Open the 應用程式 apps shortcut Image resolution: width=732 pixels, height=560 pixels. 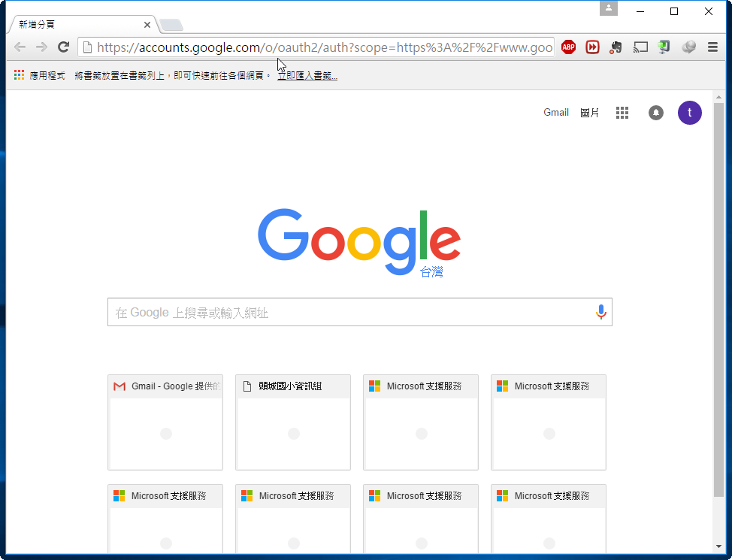point(40,75)
